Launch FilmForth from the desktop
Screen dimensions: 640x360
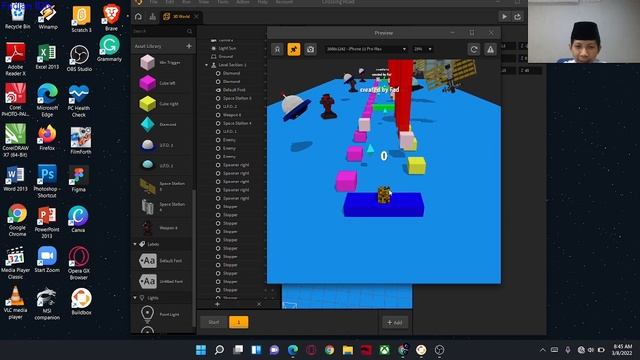point(80,141)
